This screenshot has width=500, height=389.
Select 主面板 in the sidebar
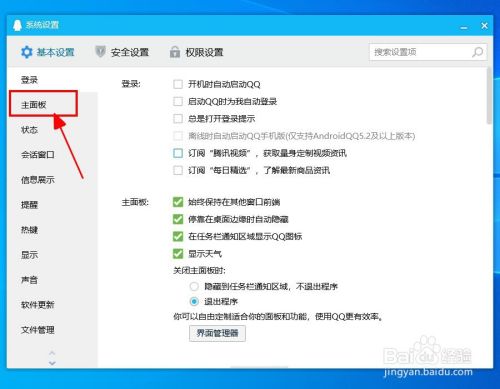[33, 105]
